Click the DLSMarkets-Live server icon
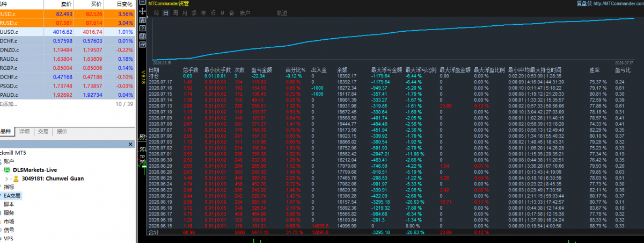This screenshot has width=644, height=243. point(6,170)
